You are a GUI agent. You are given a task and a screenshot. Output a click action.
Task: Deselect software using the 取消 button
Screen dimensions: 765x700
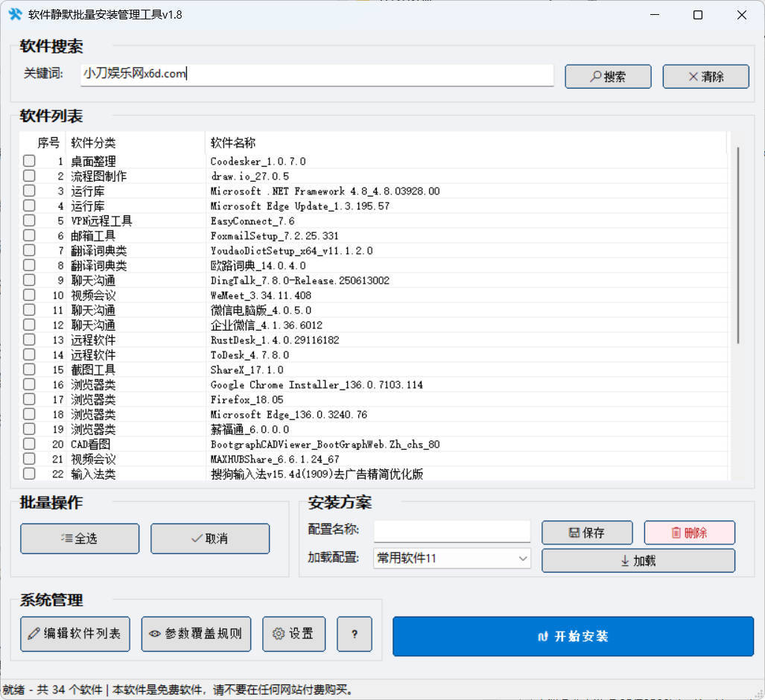pyautogui.click(x=209, y=538)
